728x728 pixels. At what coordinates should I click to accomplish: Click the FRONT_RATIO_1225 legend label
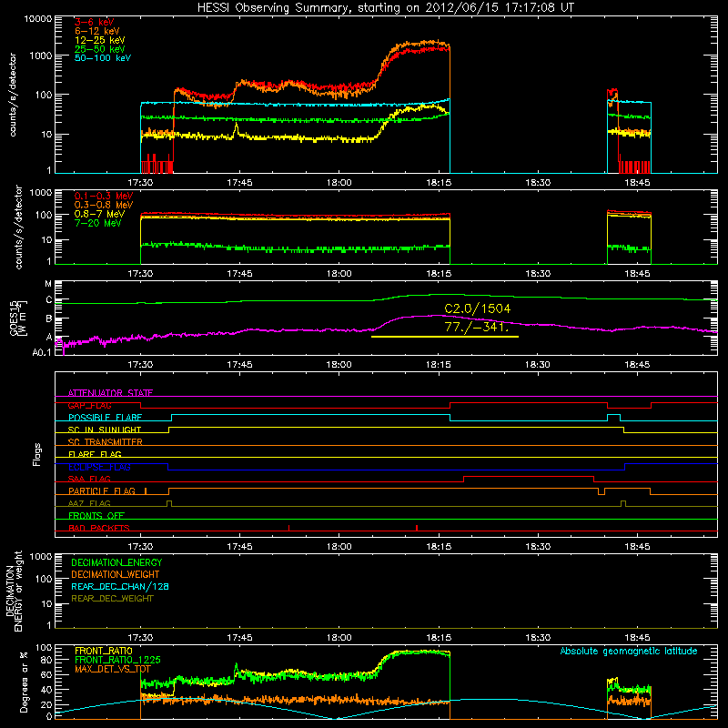[x=117, y=660]
